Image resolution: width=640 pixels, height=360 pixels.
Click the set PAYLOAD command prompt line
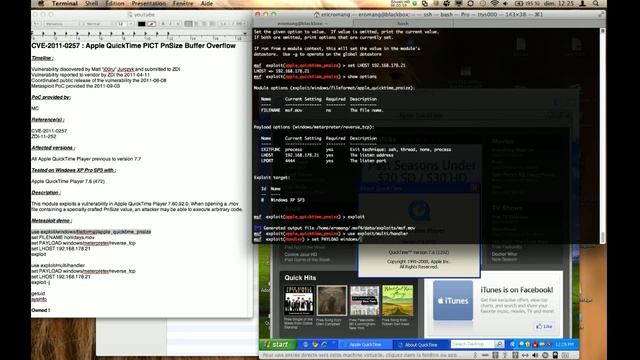(307, 240)
